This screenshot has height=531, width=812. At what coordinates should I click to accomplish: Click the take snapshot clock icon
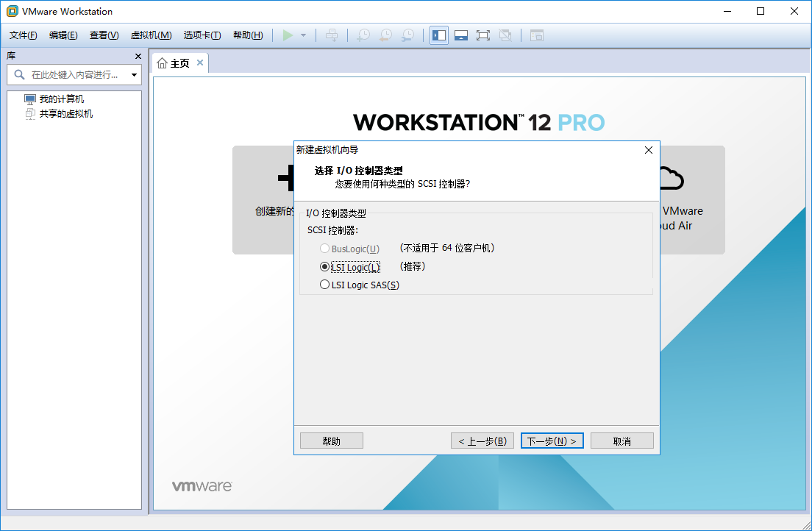(364, 35)
